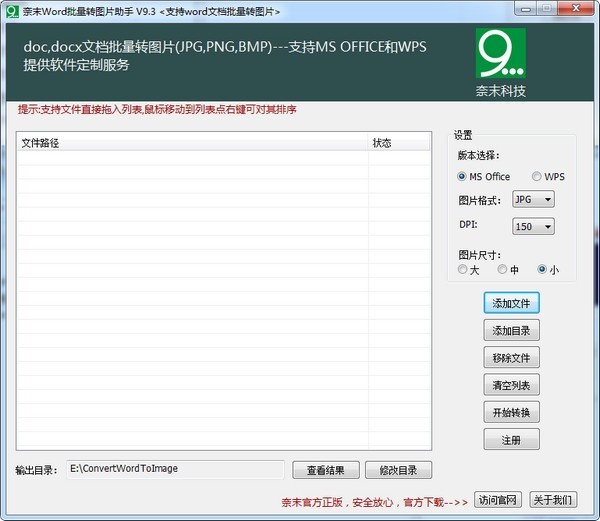This screenshot has height=521, width=600.
Task: Choose the 中 image size option
Action: point(502,269)
